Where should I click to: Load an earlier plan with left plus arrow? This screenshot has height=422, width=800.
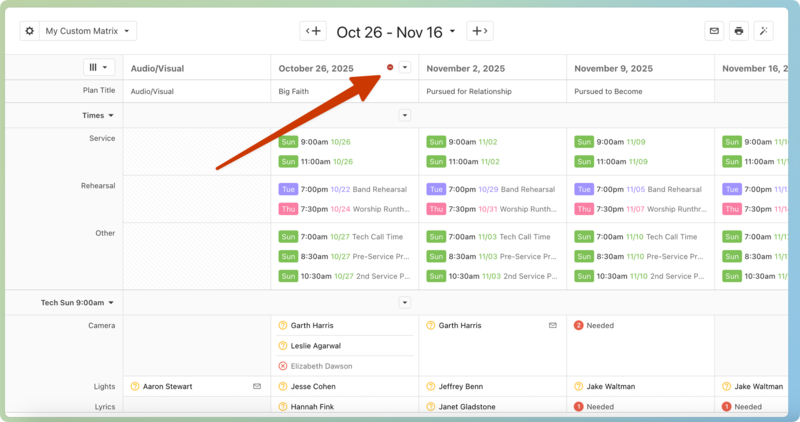tap(313, 31)
